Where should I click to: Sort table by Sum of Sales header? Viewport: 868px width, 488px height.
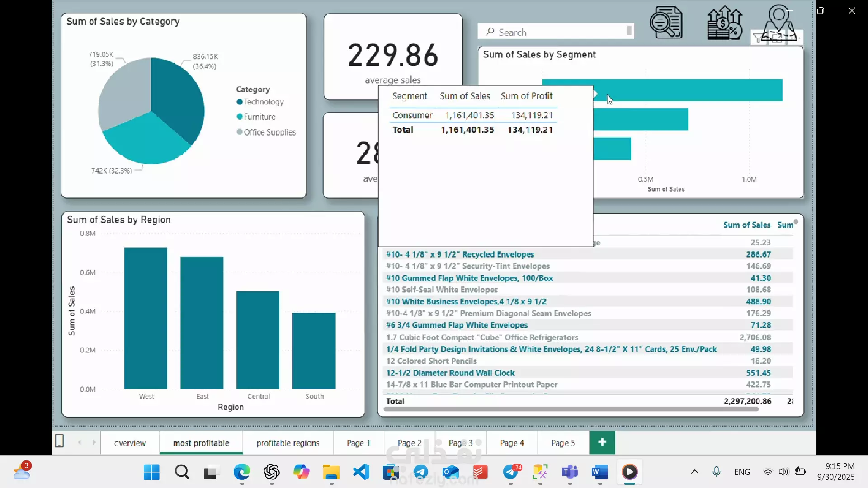(x=746, y=225)
